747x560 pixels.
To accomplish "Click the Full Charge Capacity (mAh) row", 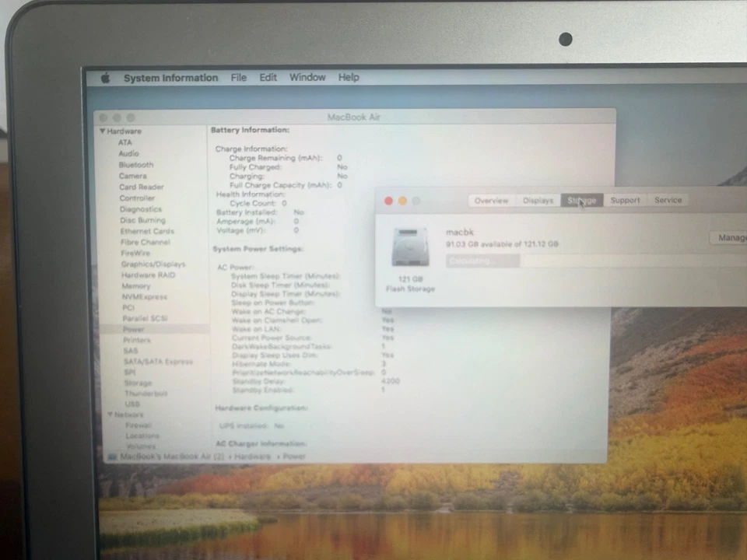I will (286, 185).
